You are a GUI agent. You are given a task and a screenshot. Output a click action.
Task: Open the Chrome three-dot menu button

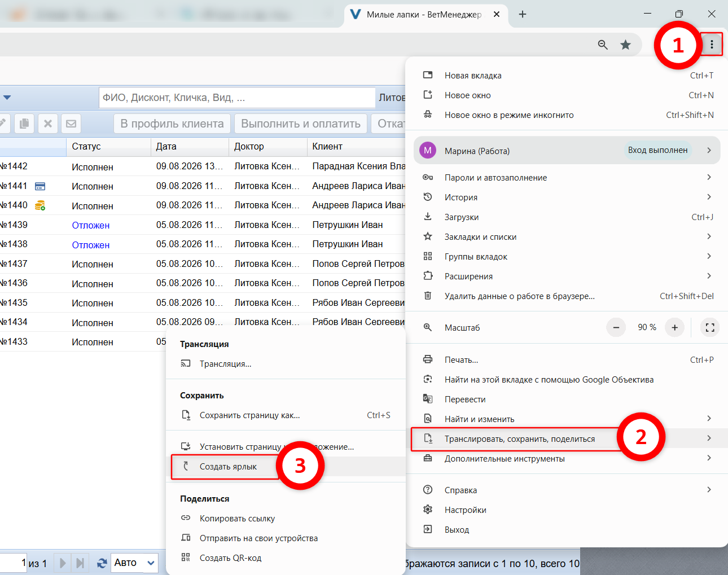[712, 45]
